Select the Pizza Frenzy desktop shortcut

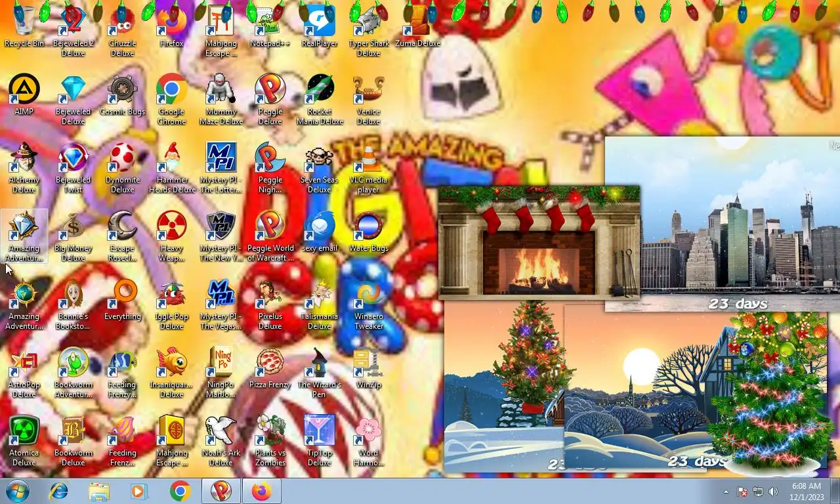click(x=270, y=368)
